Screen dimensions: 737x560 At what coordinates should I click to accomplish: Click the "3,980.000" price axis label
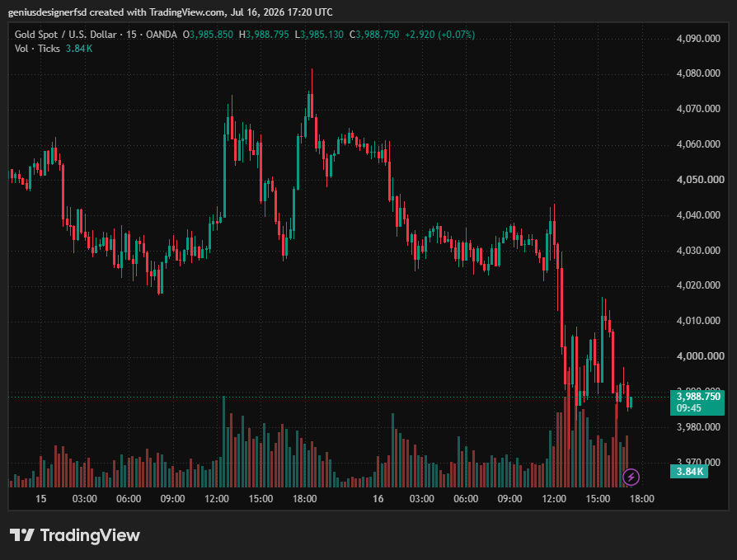point(698,427)
